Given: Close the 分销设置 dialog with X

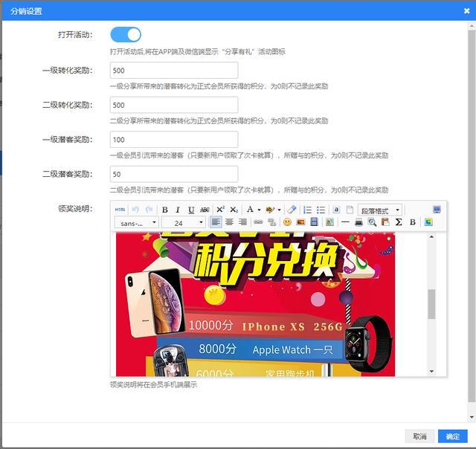Looking at the screenshot, I should 467,11.
